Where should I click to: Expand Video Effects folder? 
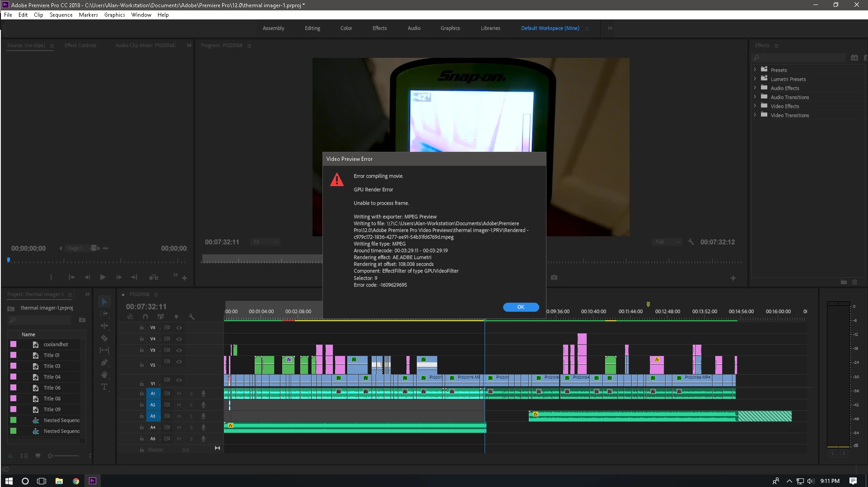pos(755,106)
